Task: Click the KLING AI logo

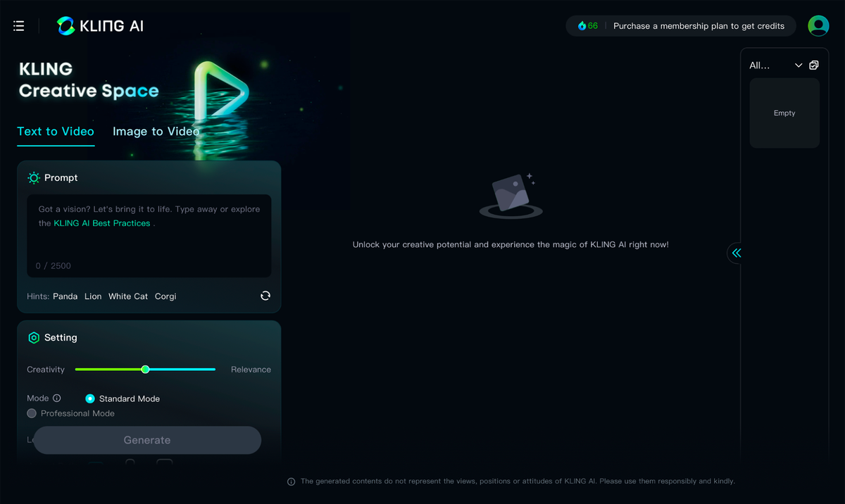Action: [x=100, y=26]
